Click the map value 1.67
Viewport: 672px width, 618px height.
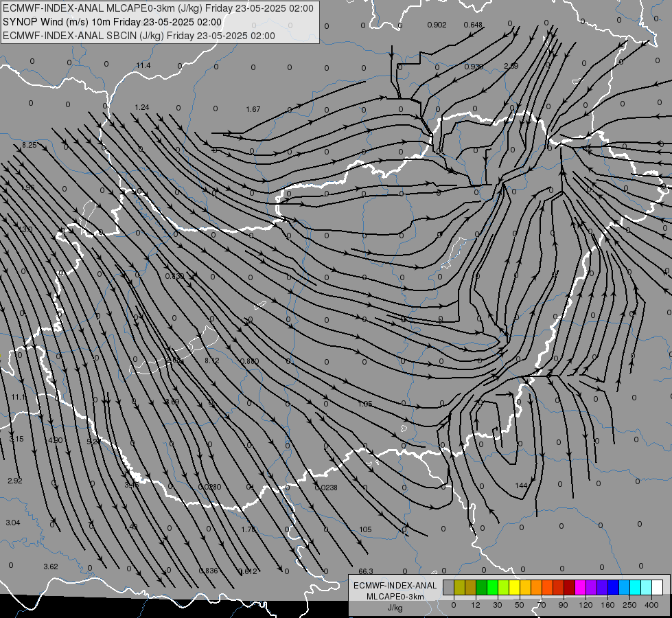(x=253, y=109)
